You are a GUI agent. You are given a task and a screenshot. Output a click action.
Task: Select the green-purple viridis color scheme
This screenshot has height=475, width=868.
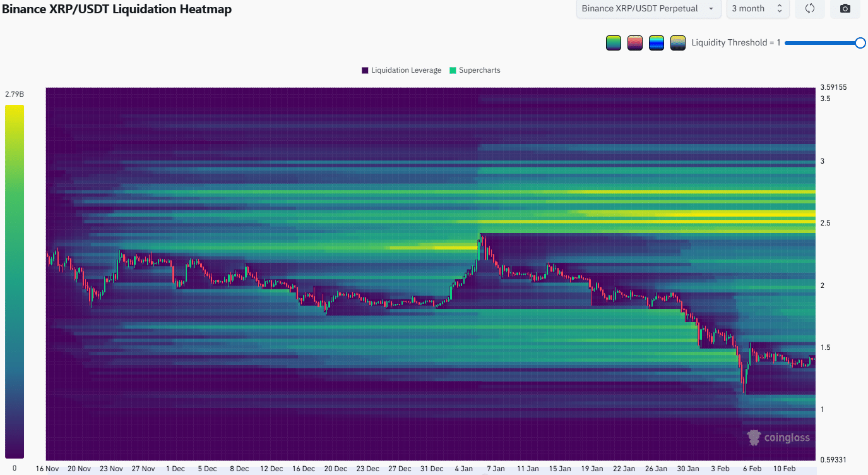coord(613,43)
